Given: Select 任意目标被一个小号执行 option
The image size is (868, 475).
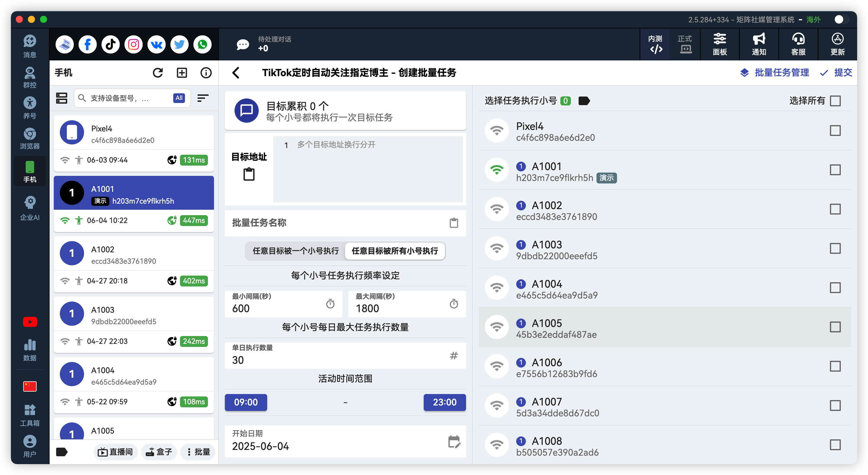Looking at the screenshot, I should (x=296, y=251).
